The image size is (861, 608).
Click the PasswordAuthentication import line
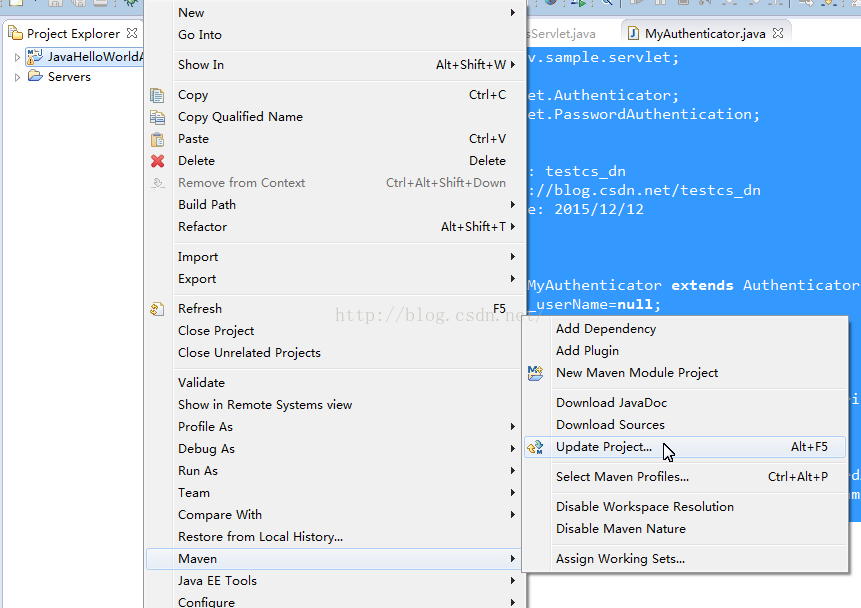644,114
